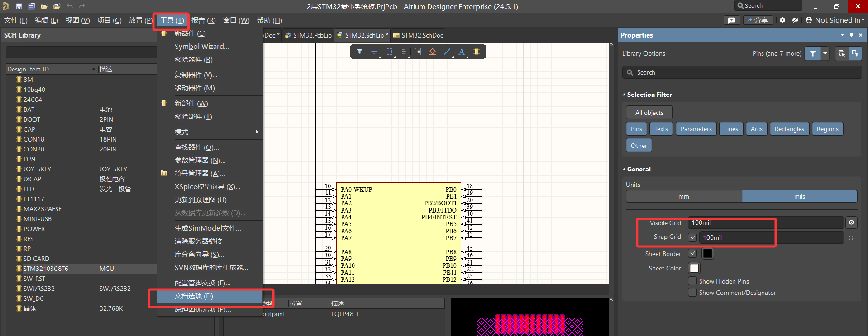Viewport: 868px width, 336px height.
Task: Click the Regions filter button
Action: (x=827, y=129)
